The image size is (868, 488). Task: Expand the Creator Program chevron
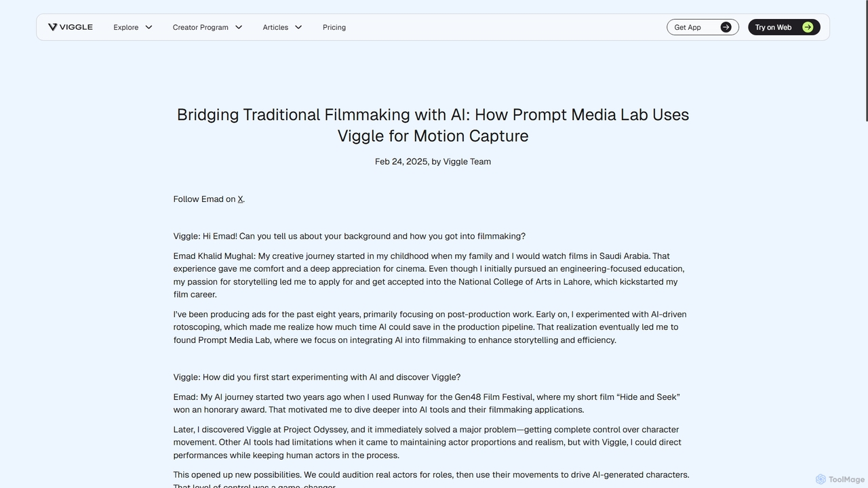[239, 27]
